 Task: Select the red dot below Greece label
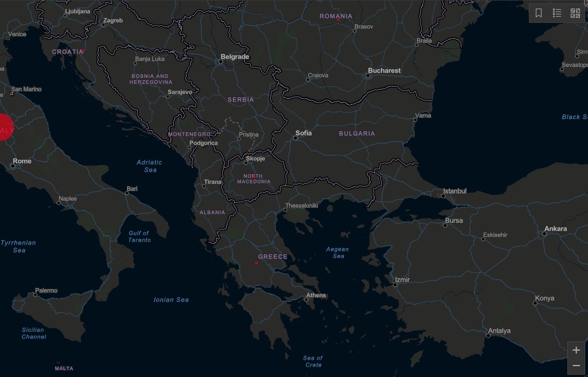[256, 263]
